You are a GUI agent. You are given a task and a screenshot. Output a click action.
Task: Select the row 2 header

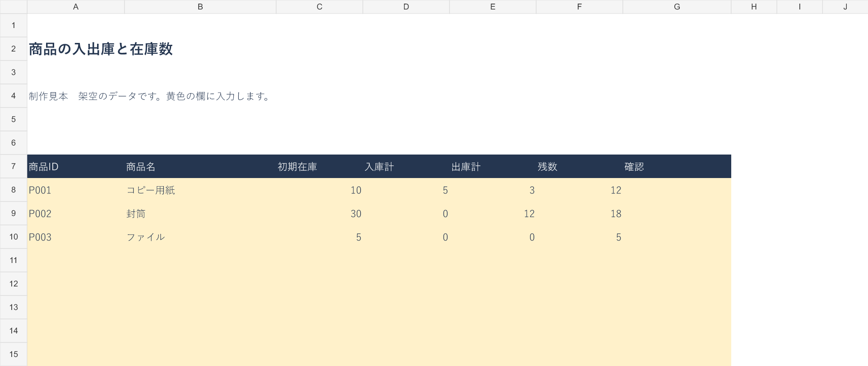click(x=14, y=49)
